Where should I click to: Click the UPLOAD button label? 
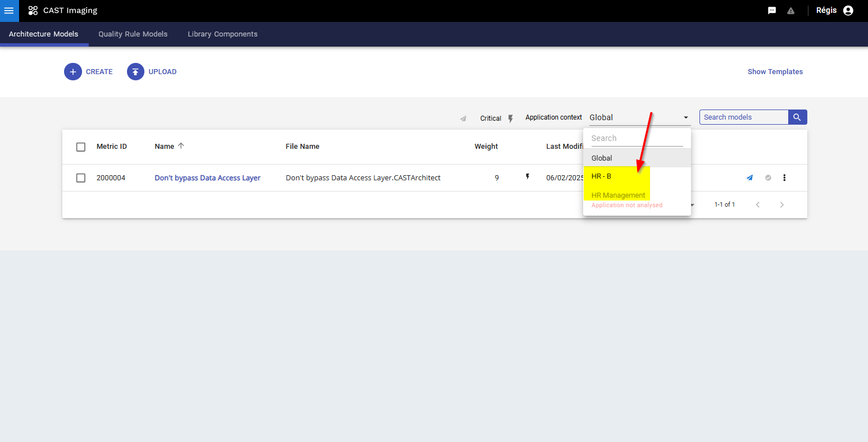pyautogui.click(x=162, y=72)
